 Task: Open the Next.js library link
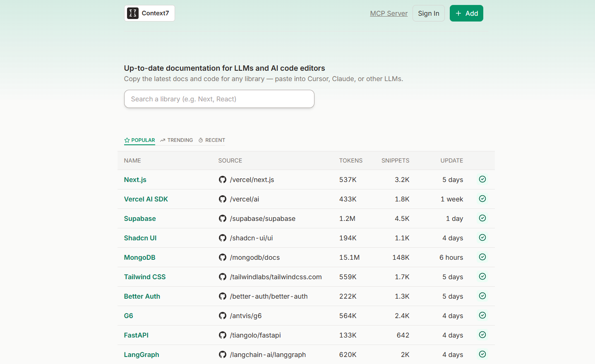135,180
